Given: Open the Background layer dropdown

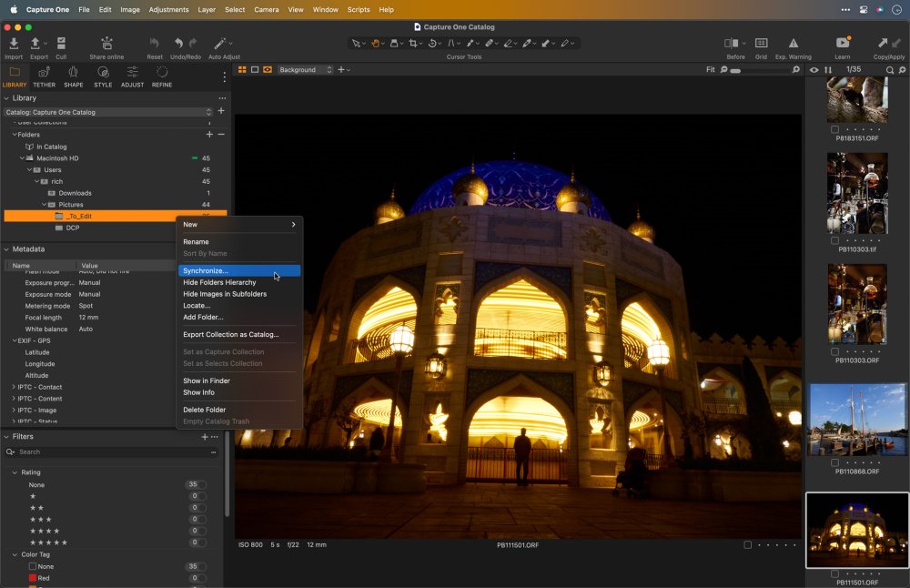Looking at the screenshot, I should (306, 70).
